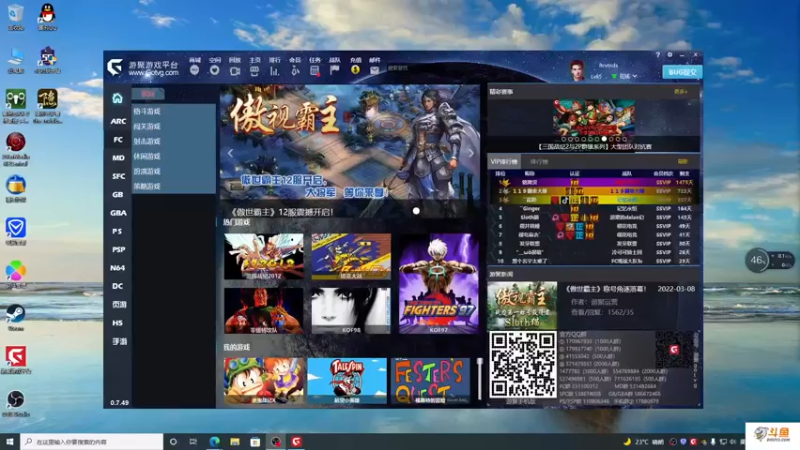The height and width of the screenshot is (450, 800).
Task: Choose 闯关游戏 category
Action: coord(147,126)
